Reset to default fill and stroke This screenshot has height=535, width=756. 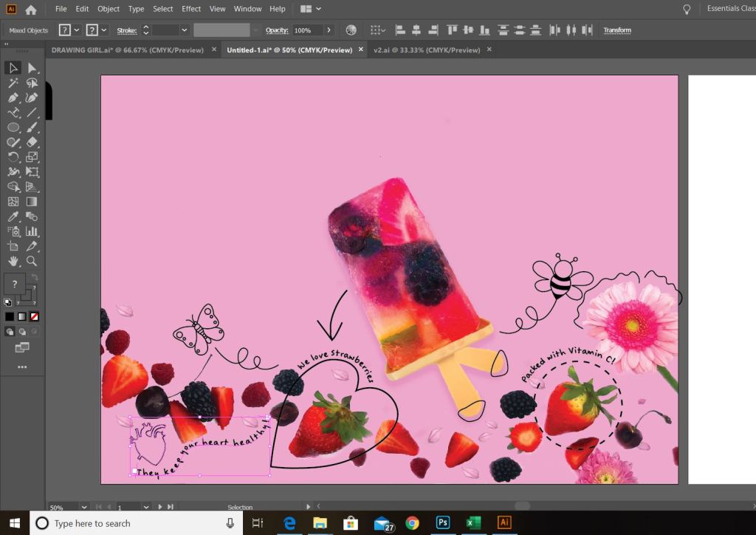click(x=7, y=301)
